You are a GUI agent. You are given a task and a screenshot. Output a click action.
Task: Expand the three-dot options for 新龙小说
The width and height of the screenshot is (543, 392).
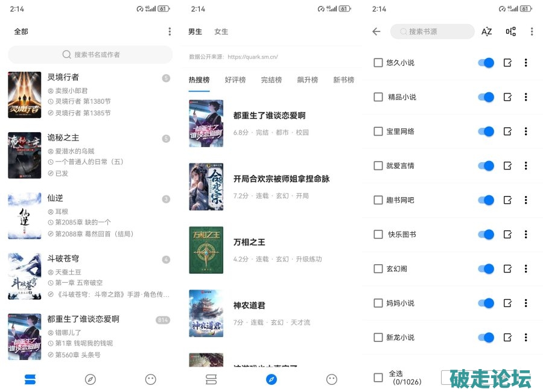pos(526,337)
